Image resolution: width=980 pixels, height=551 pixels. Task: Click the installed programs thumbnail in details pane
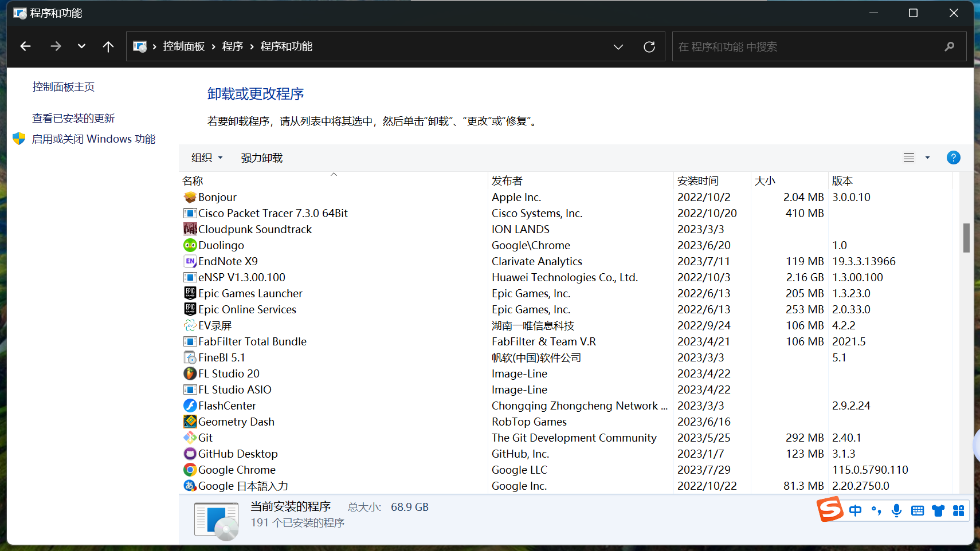(x=217, y=521)
